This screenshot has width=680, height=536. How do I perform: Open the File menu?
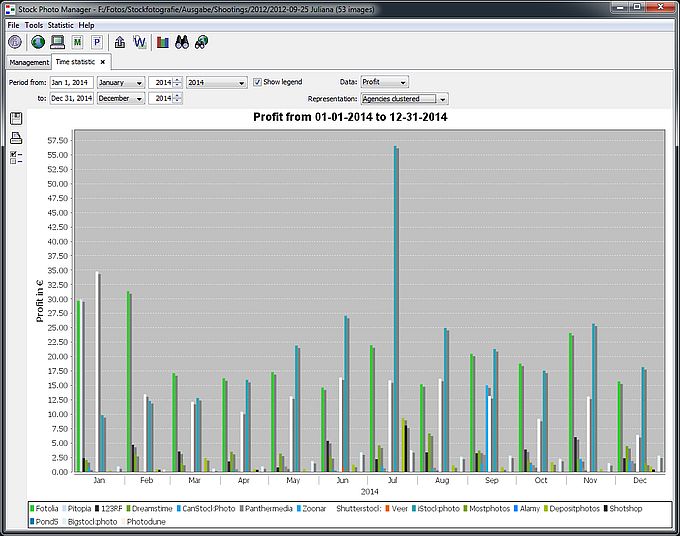tap(13, 25)
